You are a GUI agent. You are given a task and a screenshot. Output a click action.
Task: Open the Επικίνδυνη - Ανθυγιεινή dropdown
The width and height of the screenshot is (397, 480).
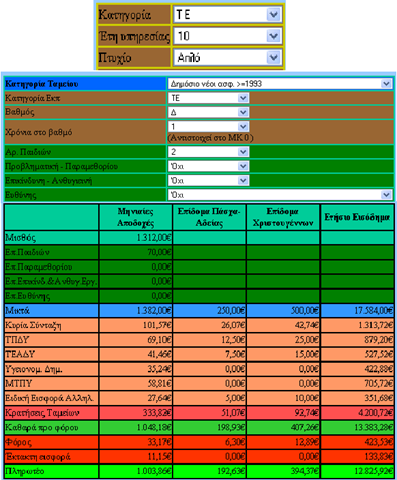(x=208, y=180)
